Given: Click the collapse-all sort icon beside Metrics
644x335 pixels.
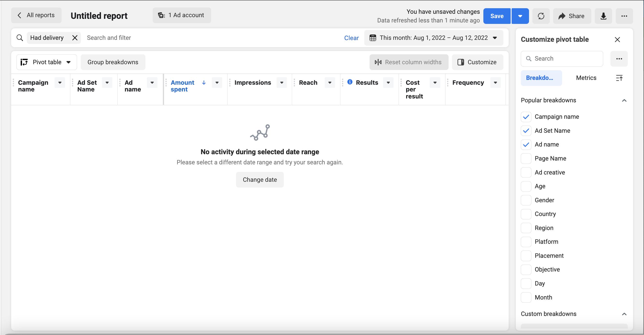Looking at the screenshot, I should point(619,78).
